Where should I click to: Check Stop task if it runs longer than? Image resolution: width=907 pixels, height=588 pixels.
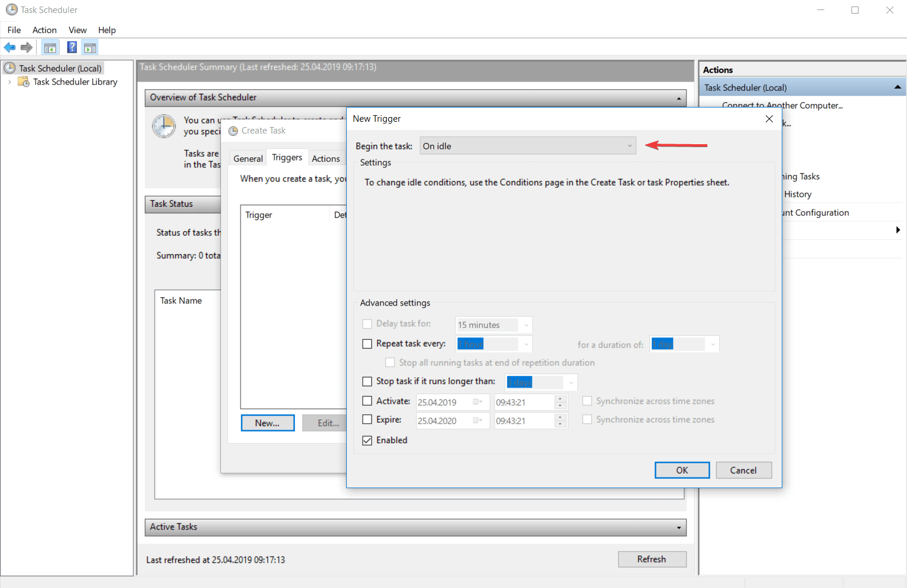367,381
